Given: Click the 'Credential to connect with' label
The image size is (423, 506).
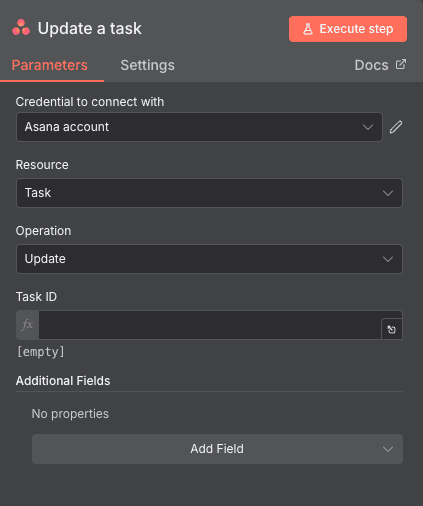Looking at the screenshot, I should (x=90, y=102).
